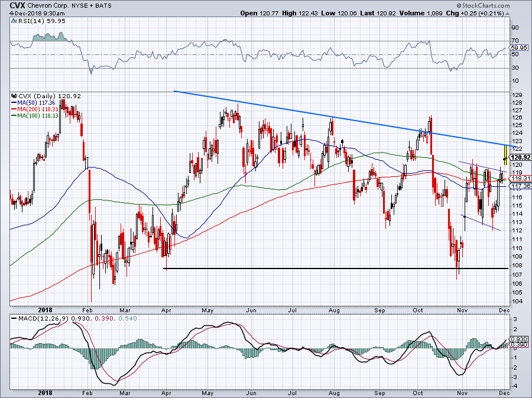Screen dimensions: 532x398
Task: Click the green 0.540 histogram value in the MACD legend
Action: (x=128, y=319)
